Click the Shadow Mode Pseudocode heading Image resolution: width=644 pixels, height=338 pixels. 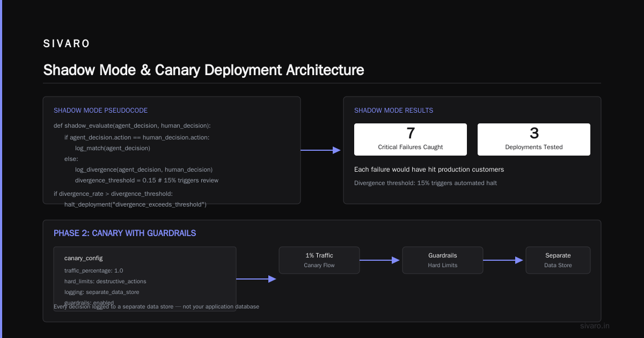point(100,111)
